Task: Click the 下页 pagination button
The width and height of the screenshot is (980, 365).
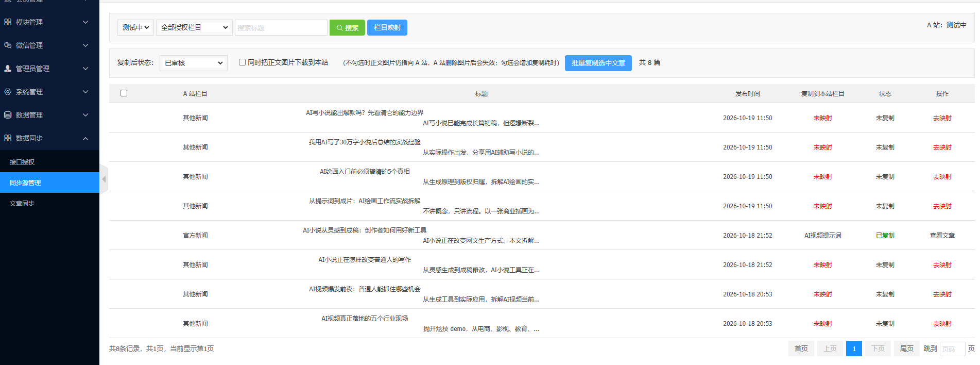Action: 878,349
